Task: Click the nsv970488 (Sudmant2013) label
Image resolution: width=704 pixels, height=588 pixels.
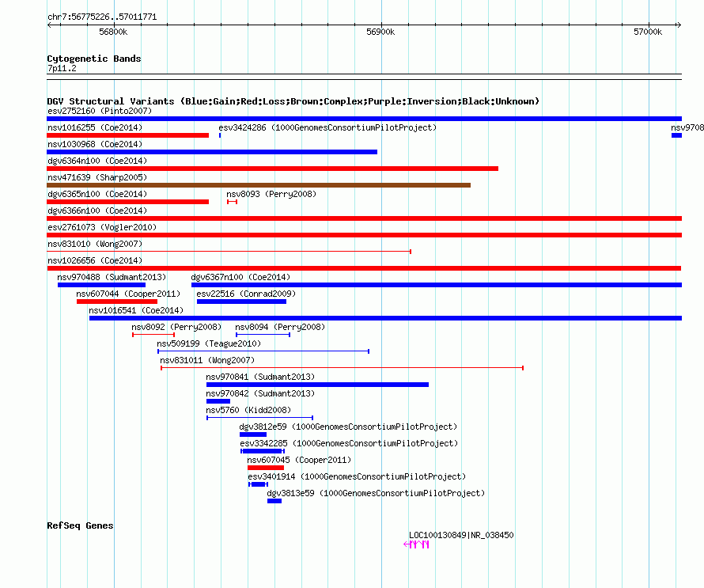Action: pos(112,277)
